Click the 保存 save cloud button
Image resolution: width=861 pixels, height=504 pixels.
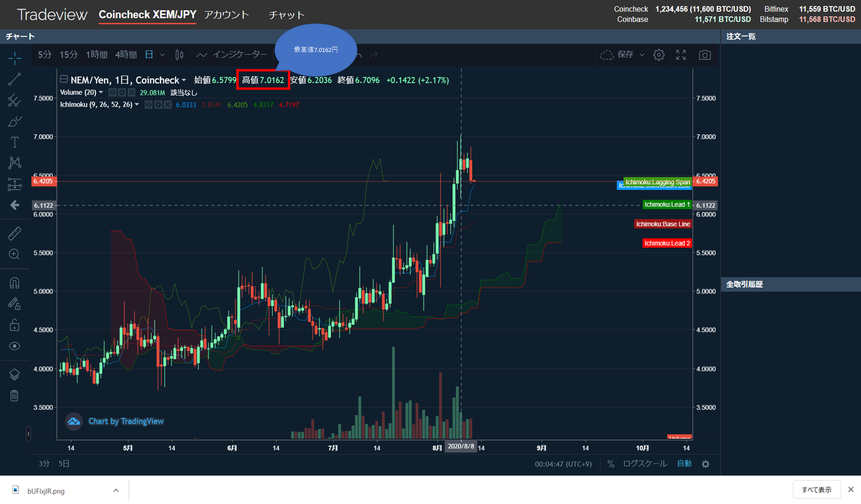click(x=617, y=55)
